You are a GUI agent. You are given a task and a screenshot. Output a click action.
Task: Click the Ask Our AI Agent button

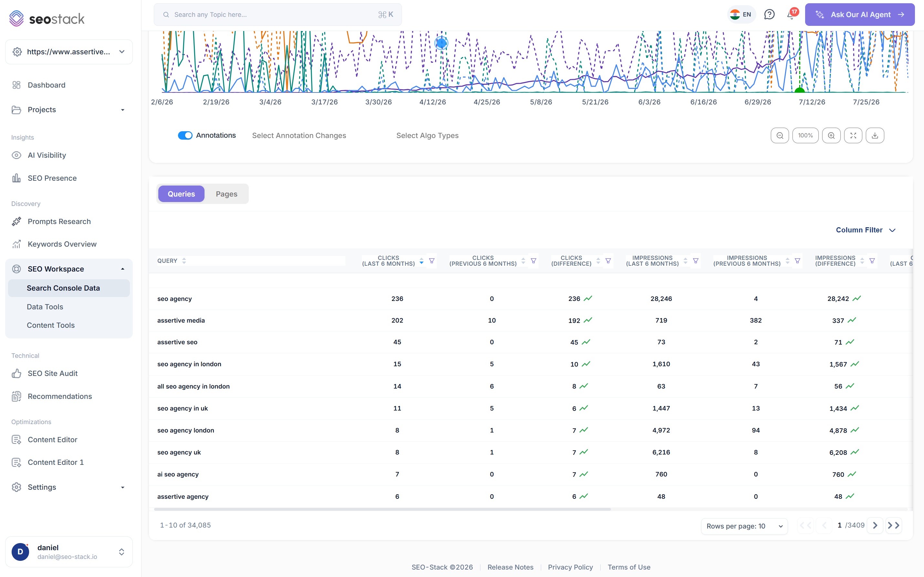coord(860,15)
